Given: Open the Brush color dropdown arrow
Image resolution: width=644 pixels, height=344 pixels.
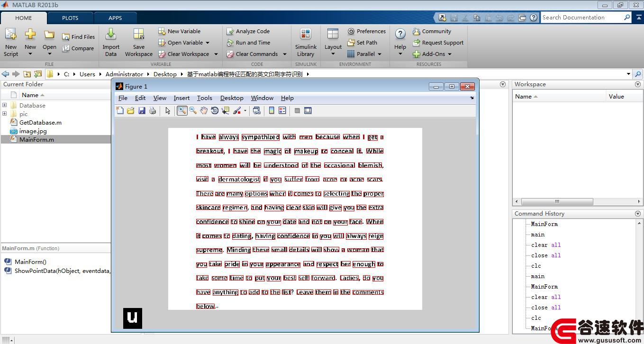Looking at the screenshot, I should tap(245, 111).
